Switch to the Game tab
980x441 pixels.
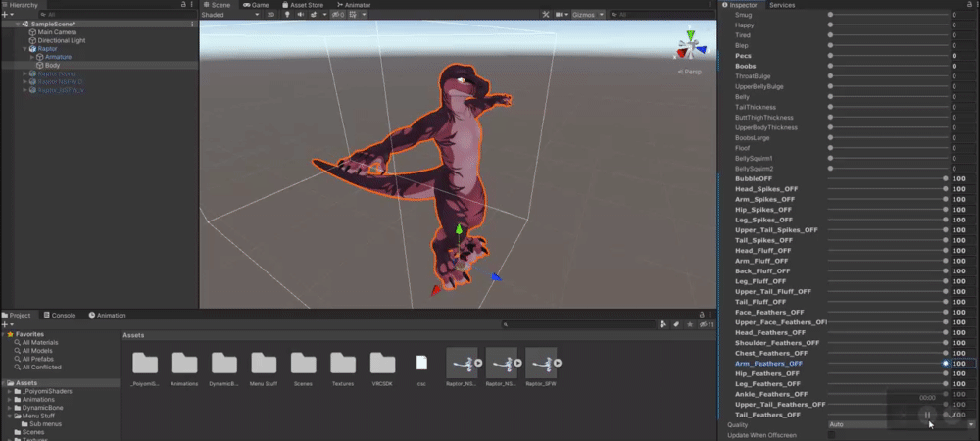click(256, 5)
